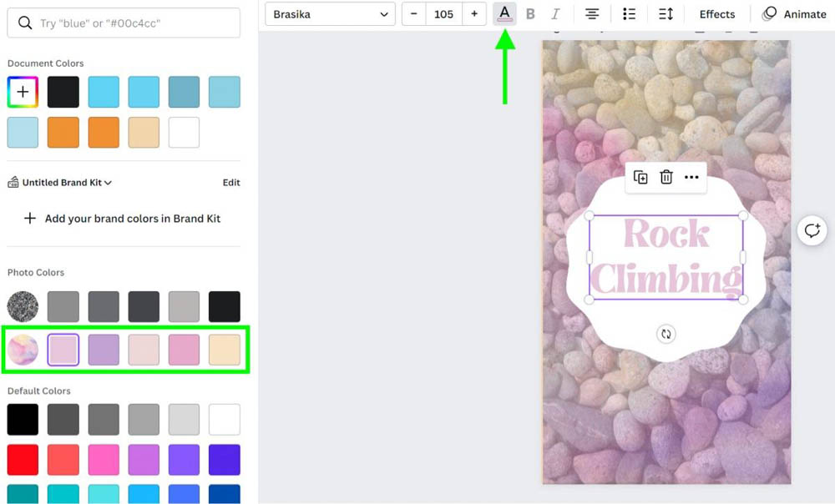
Task: Choose the red default color swatch
Action: click(23, 459)
